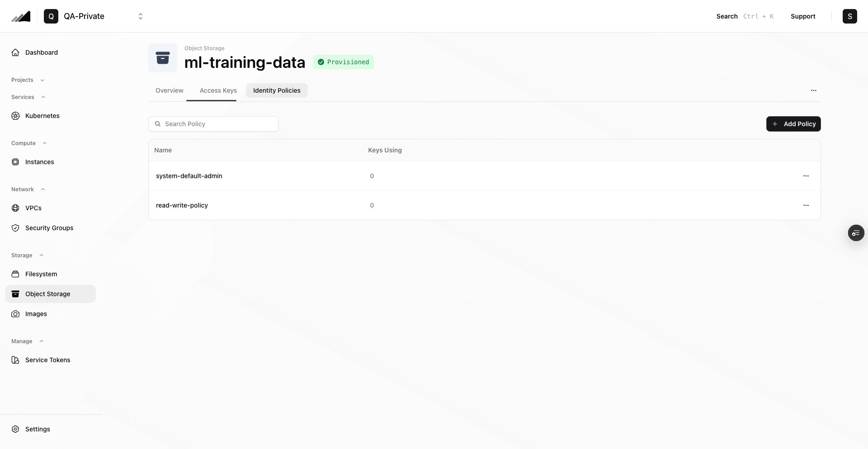
Task: Open Settings in the sidebar
Action: (51, 429)
